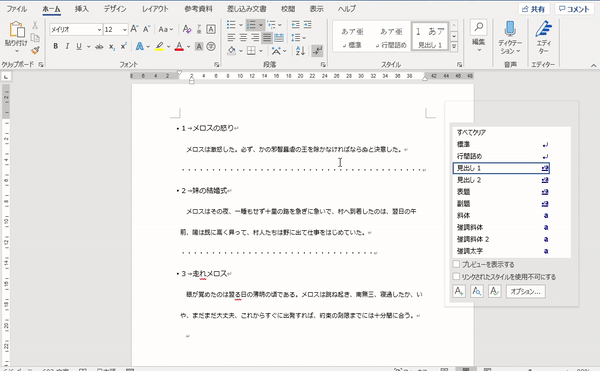Image resolution: width=600 pixels, height=371 pixels.
Task: Align text left
Action: (x=231, y=37)
